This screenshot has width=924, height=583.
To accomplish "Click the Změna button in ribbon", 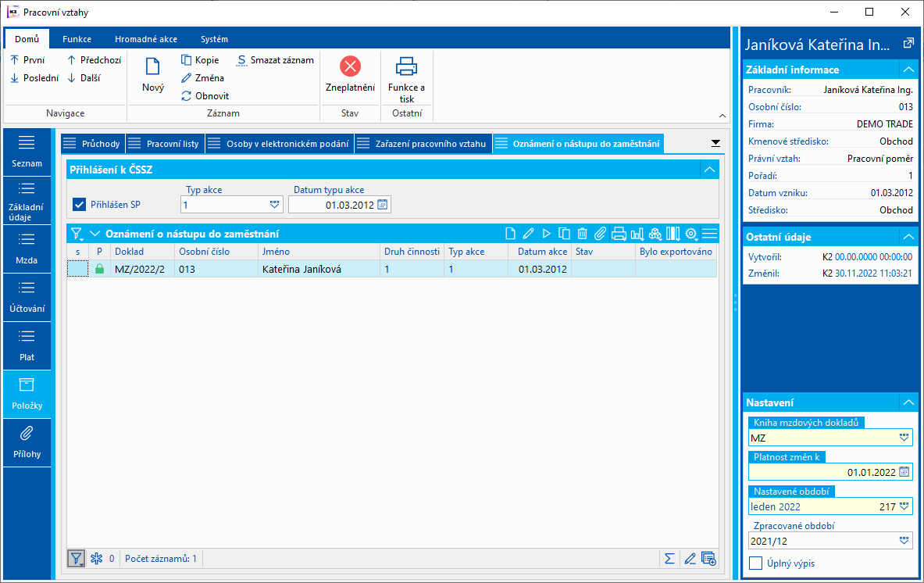I will (202, 78).
